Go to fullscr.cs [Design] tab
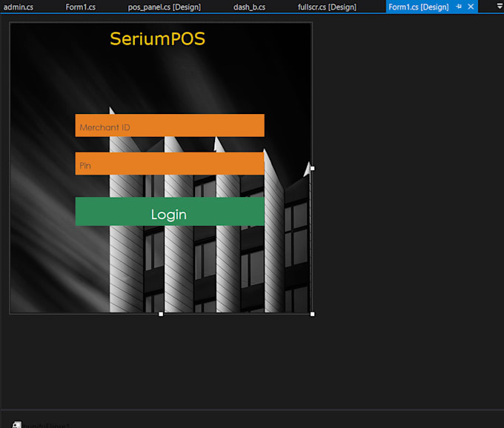This screenshot has width=504, height=428. [x=327, y=7]
